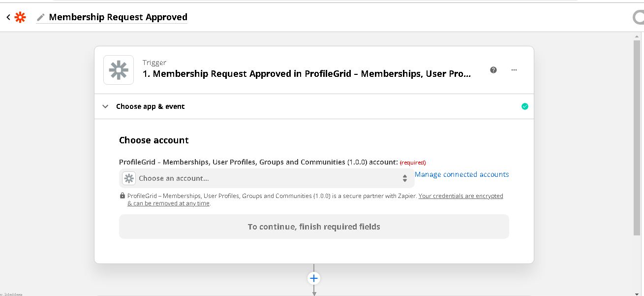The width and height of the screenshot is (644, 296).
Task: Click the up-down arrows in the account selector
Action: [404, 178]
